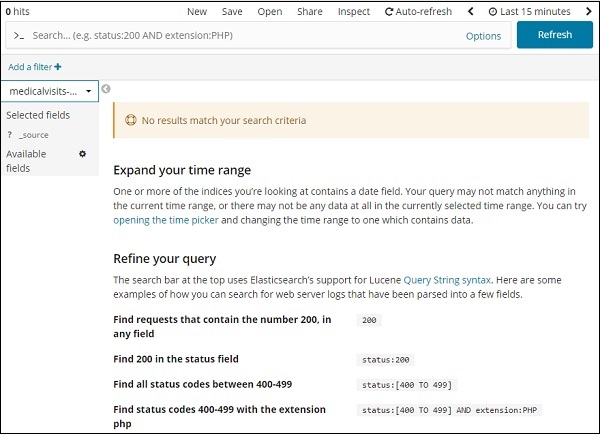Go to previous time range arrow
This screenshot has height=434, width=600.
[471, 12]
